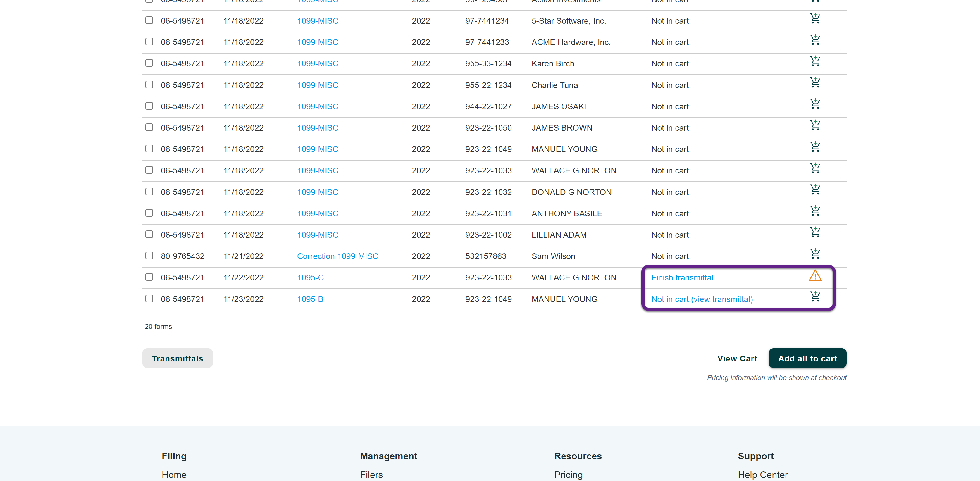Select the JAMES BROWN row checkbox
This screenshot has height=481, width=980.
149,127
